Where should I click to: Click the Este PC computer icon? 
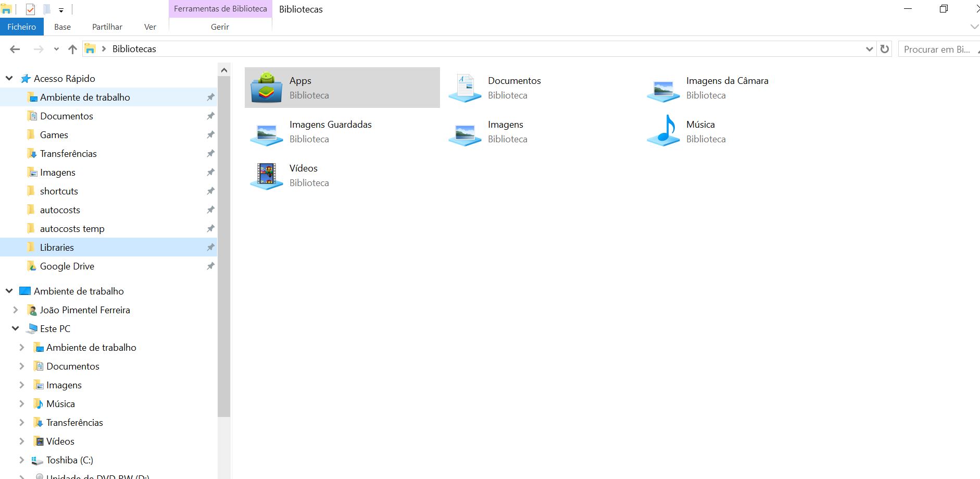(x=32, y=329)
